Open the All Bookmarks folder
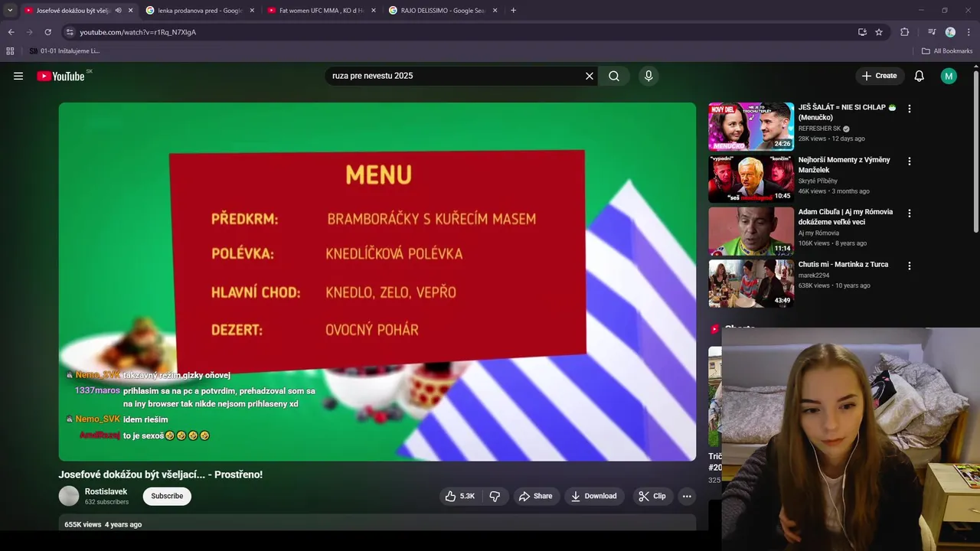The height and width of the screenshot is (551, 980). click(947, 51)
